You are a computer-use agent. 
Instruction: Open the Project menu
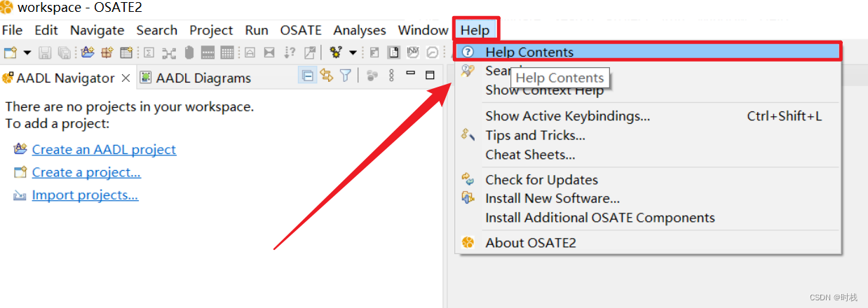[x=211, y=30]
